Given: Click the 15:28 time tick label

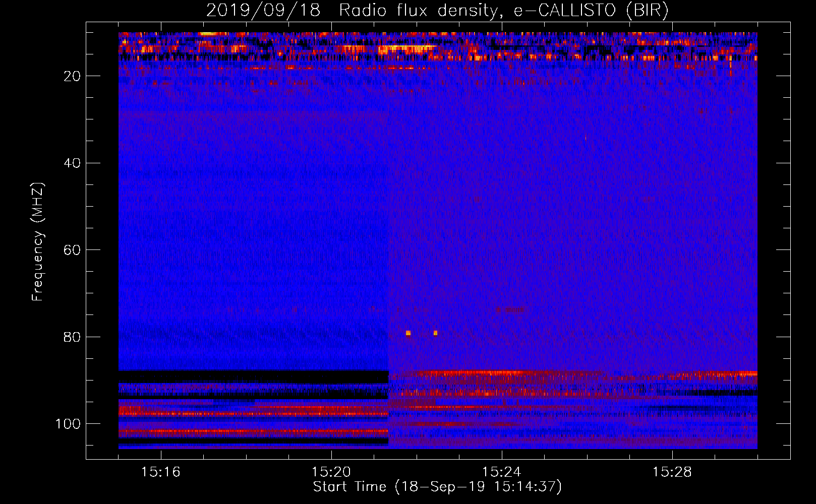Looking at the screenshot, I should click(672, 472).
